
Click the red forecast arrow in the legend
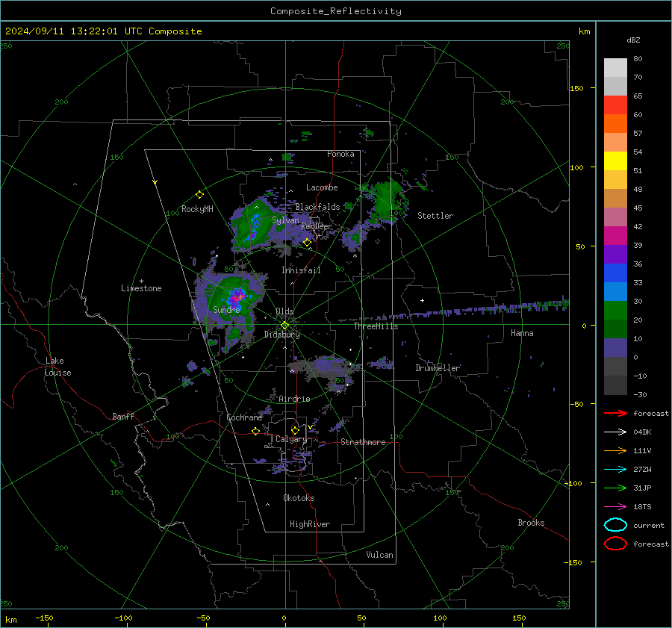point(615,413)
